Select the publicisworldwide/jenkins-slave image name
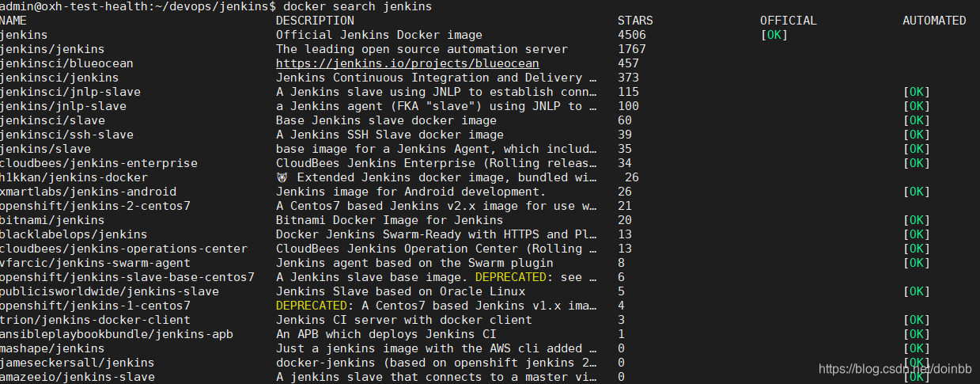The height and width of the screenshot is (384, 980). click(x=109, y=291)
